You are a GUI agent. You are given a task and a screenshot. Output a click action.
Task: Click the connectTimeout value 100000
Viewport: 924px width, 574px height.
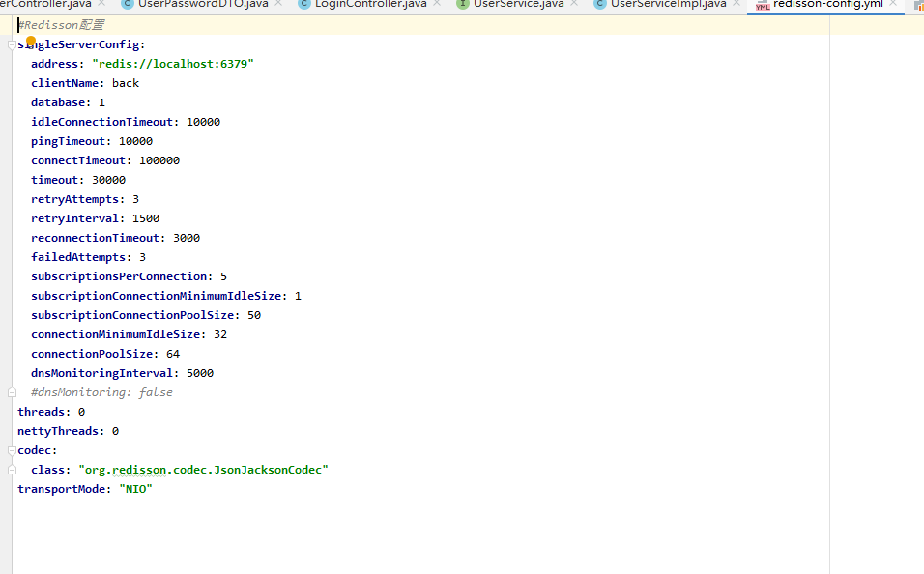pos(159,160)
